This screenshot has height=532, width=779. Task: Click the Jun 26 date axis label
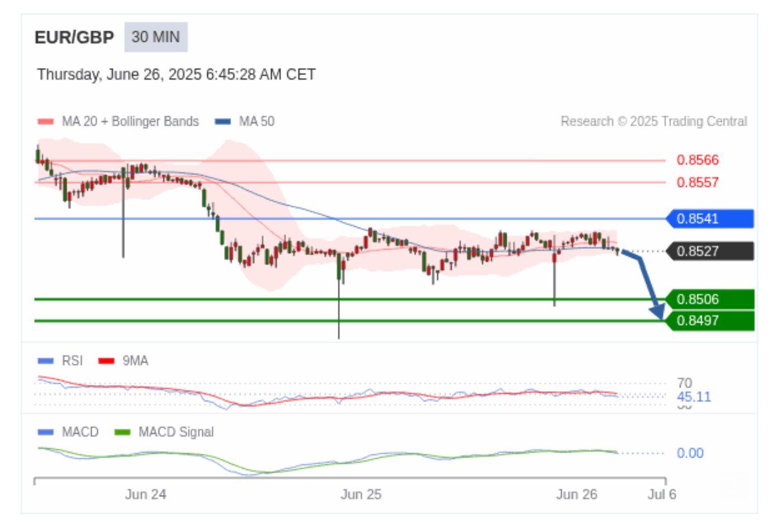click(x=577, y=494)
